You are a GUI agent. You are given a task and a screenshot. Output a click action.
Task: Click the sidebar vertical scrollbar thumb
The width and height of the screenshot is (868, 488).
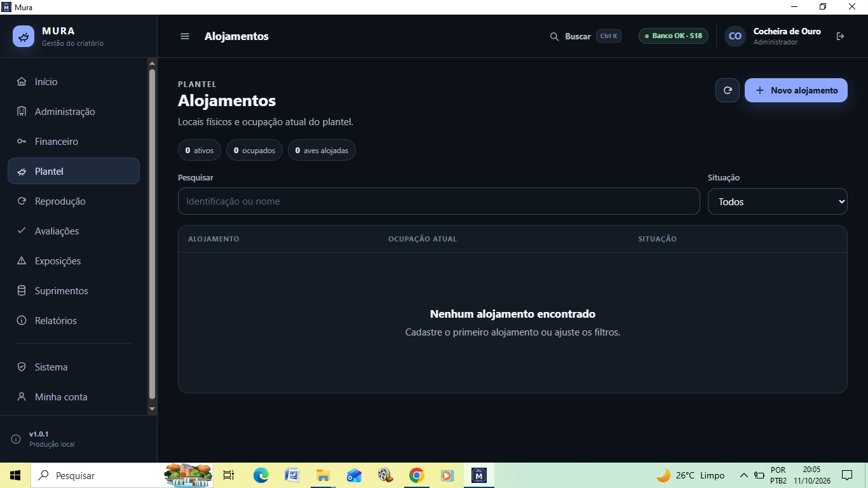152,233
